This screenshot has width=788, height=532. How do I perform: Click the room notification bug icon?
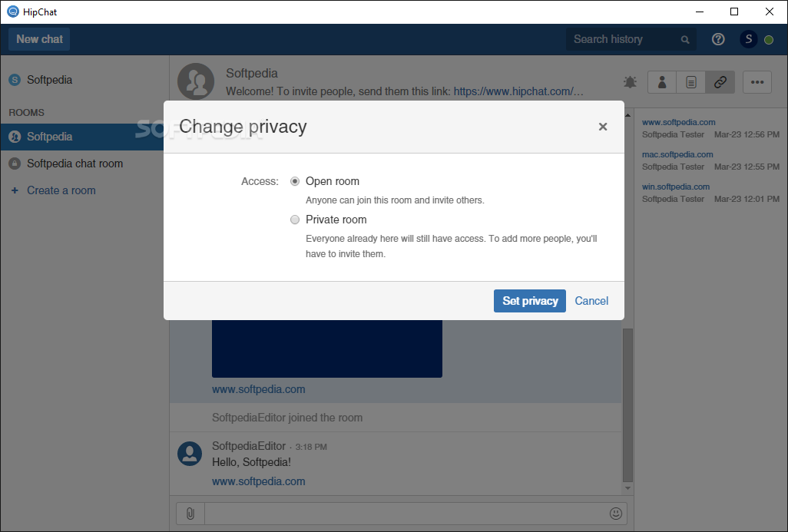[630, 82]
